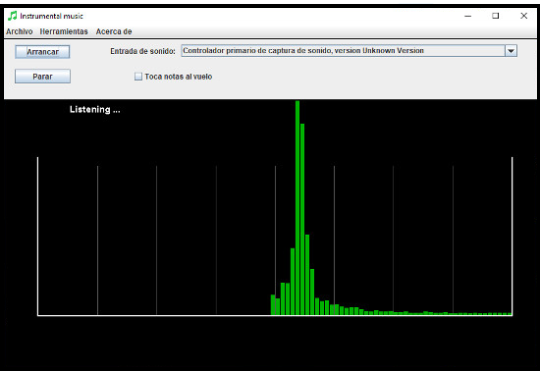Click the leftmost green spectrum bar
The height and width of the screenshot is (374, 540).
pyautogui.click(x=273, y=305)
